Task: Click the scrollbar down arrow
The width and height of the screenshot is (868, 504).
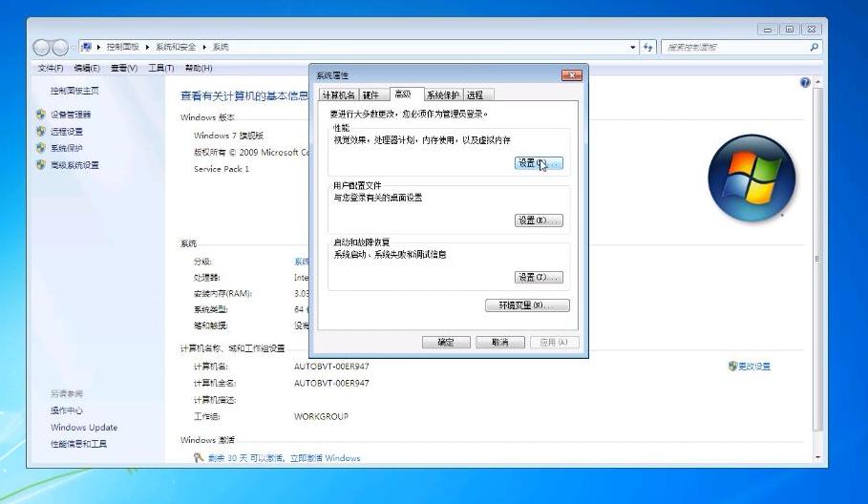Action: pos(817,457)
